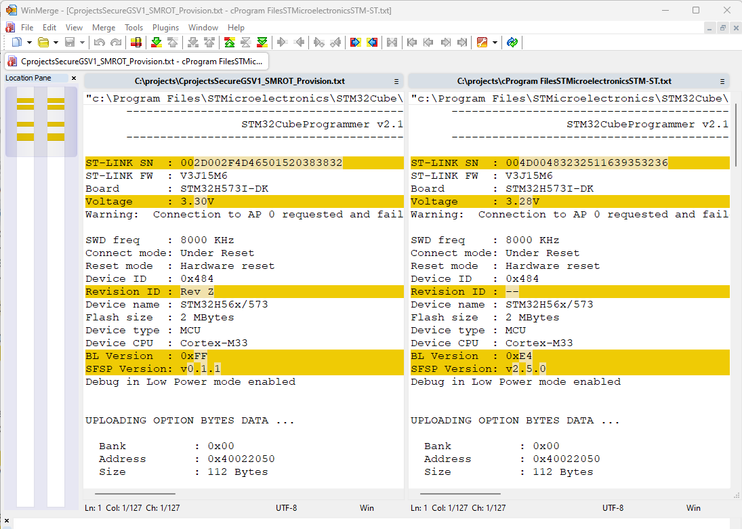742x529 pixels.
Task: Open the left pane header menu icon
Action: click(x=396, y=81)
